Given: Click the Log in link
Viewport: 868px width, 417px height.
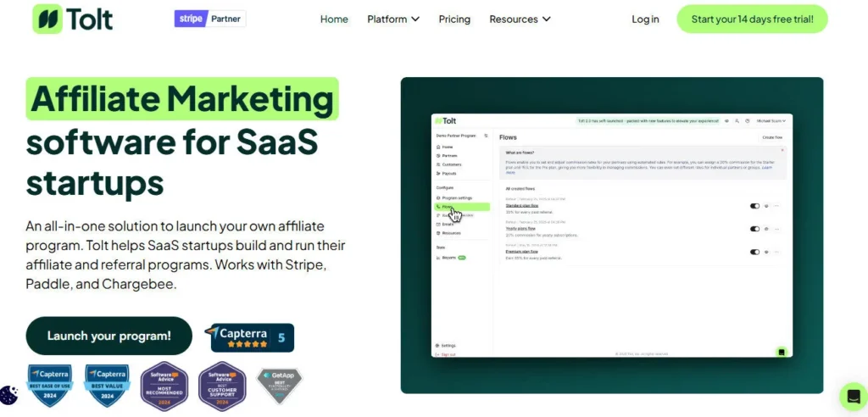Looking at the screenshot, I should point(645,19).
